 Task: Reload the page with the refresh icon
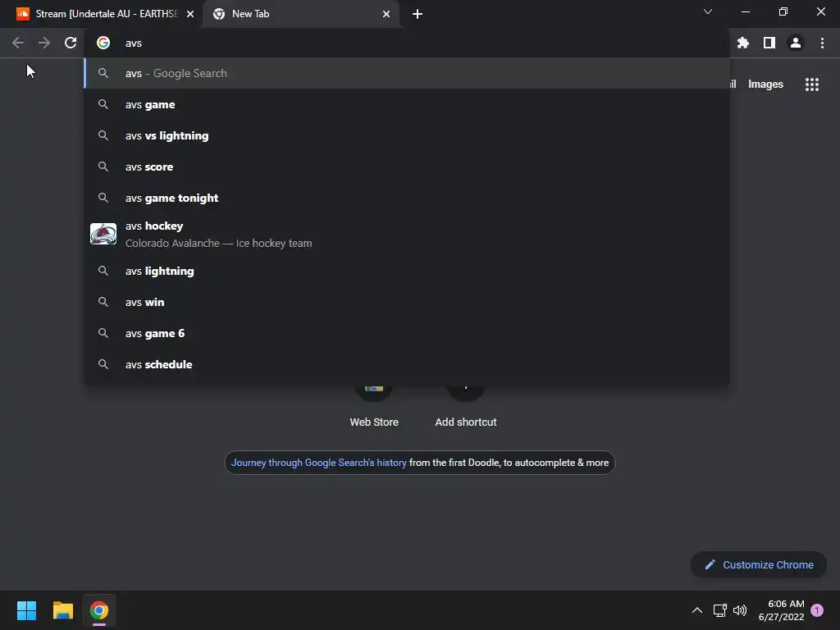[71, 43]
